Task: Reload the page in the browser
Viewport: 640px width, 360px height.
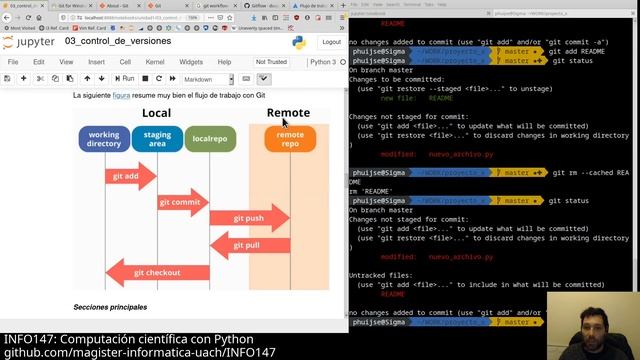Action: pyautogui.click(x=28, y=18)
